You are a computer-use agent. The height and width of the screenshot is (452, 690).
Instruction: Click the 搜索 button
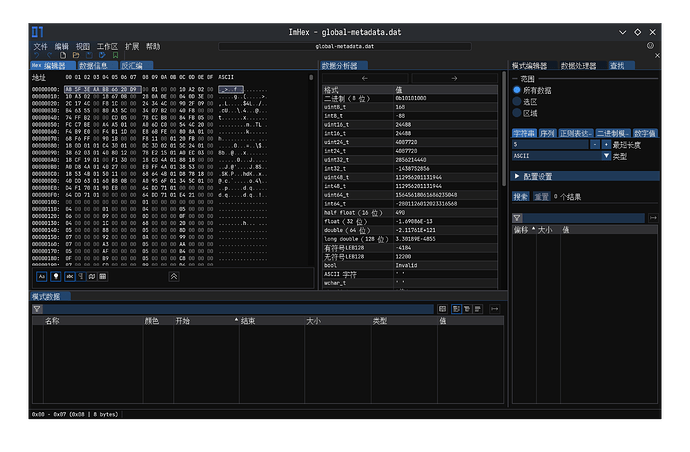[x=521, y=196]
